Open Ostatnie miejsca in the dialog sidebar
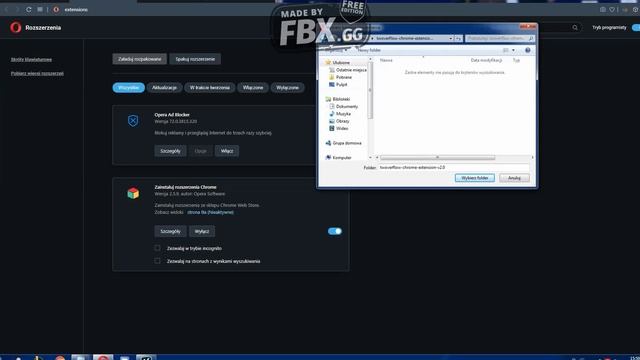 347,70
